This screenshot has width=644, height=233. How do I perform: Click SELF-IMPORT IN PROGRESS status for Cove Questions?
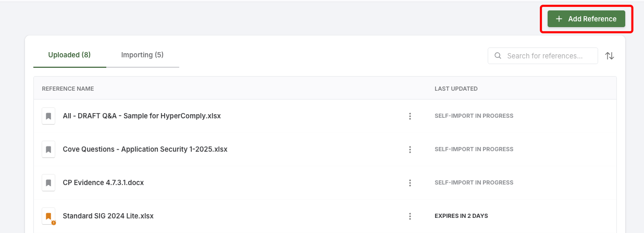coord(474,149)
